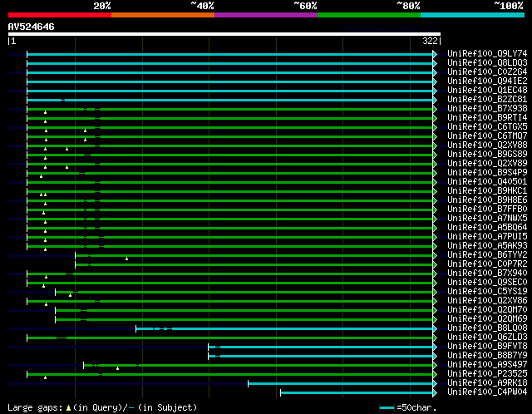
Task: Click arrowhead at end of A9RK18 alignment bar
Action: [435, 382]
